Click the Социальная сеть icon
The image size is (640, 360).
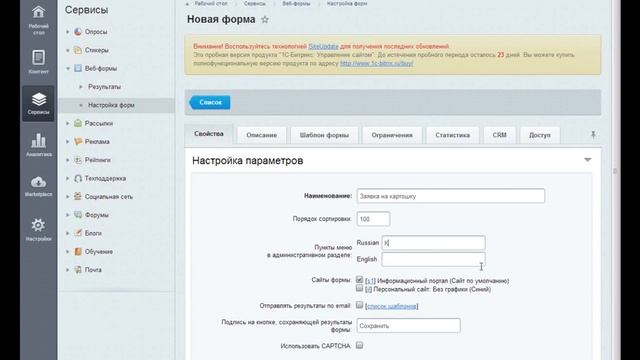click(x=78, y=196)
